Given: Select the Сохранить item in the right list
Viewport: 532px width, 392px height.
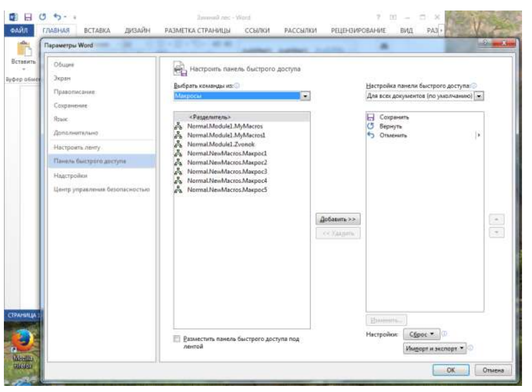Looking at the screenshot, I should (394, 117).
